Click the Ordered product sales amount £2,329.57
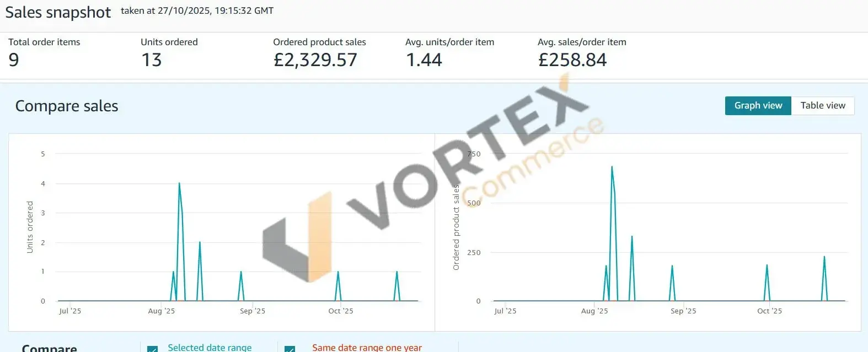The image size is (868, 352). point(315,59)
